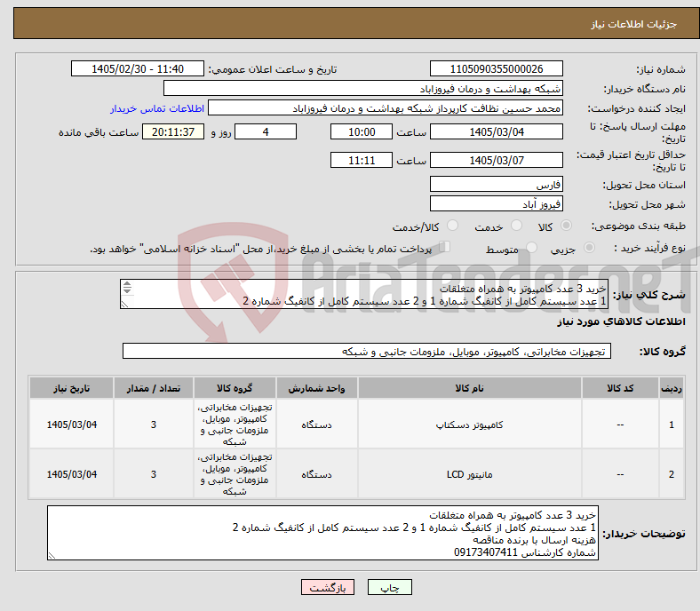Click the تاریخ نیاز column header

71,388
